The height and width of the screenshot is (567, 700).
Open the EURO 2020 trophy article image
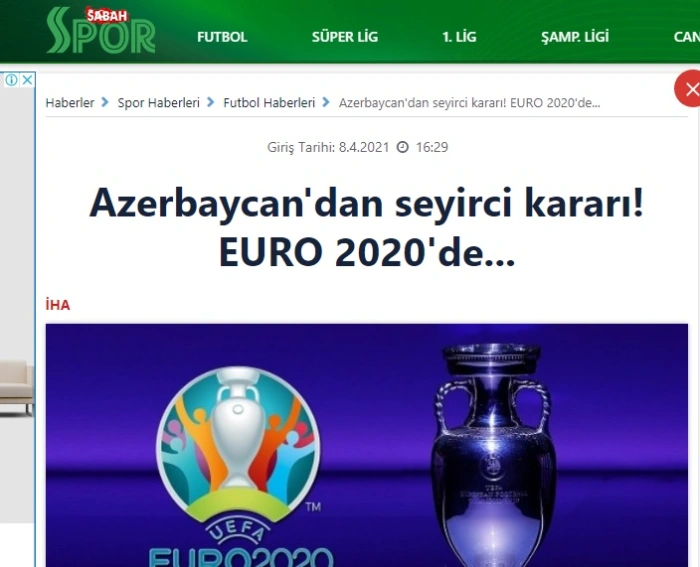click(x=367, y=445)
